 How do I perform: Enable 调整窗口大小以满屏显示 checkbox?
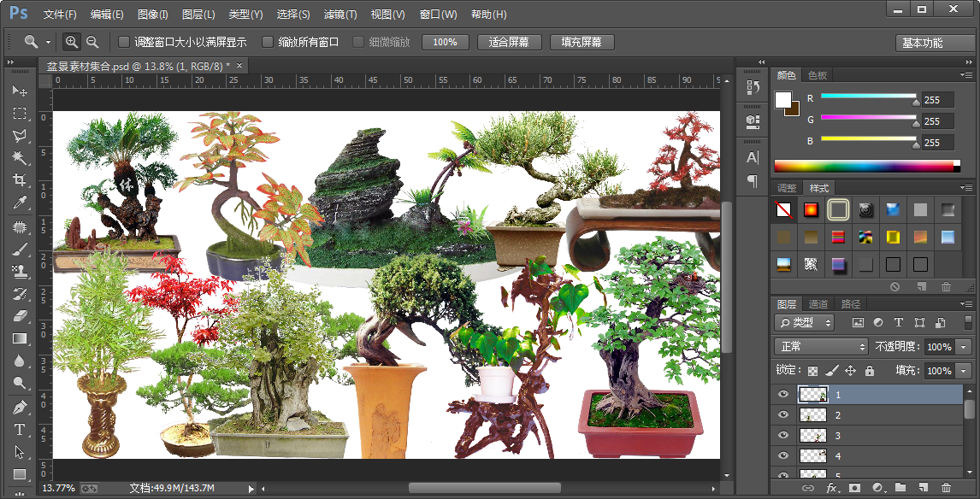124,42
